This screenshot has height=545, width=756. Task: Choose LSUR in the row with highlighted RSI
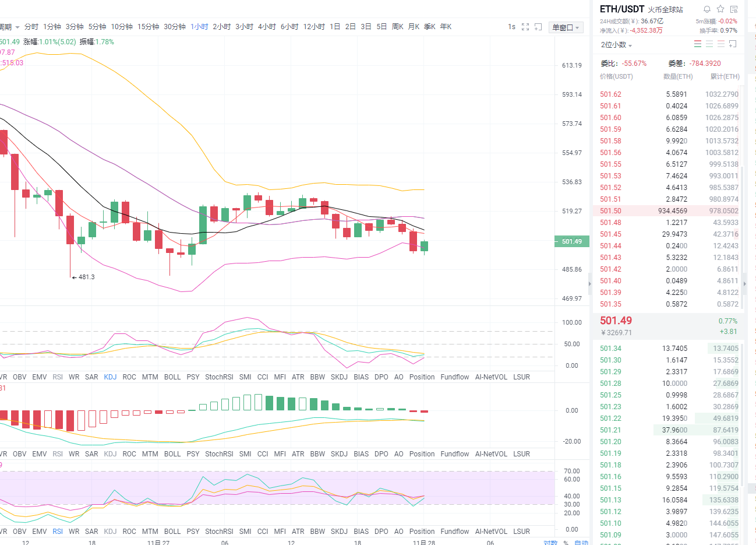tap(522, 532)
